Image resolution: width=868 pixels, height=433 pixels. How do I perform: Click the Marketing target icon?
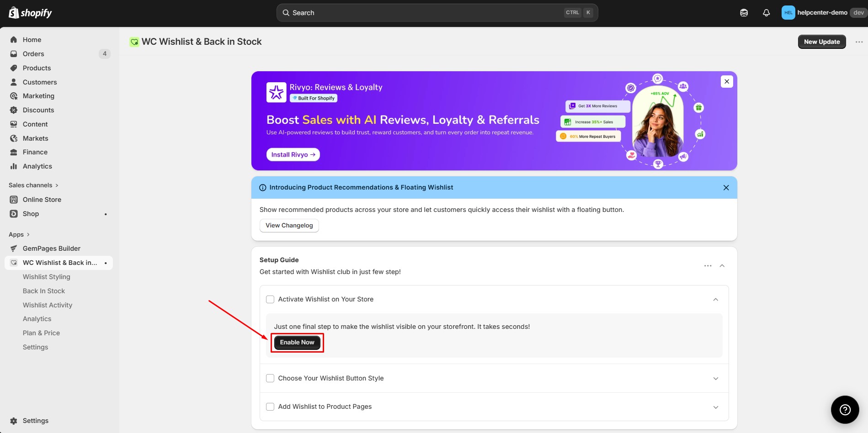[x=14, y=96]
